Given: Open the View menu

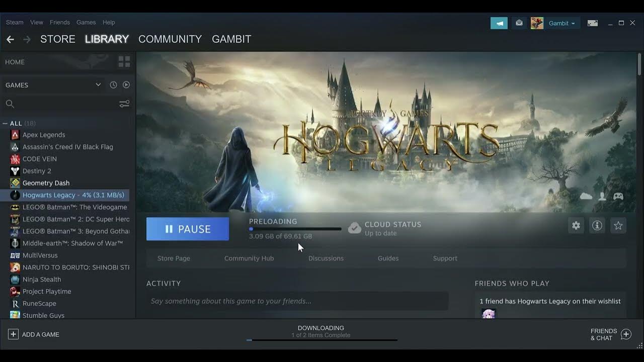Looking at the screenshot, I should click(37, 23).
